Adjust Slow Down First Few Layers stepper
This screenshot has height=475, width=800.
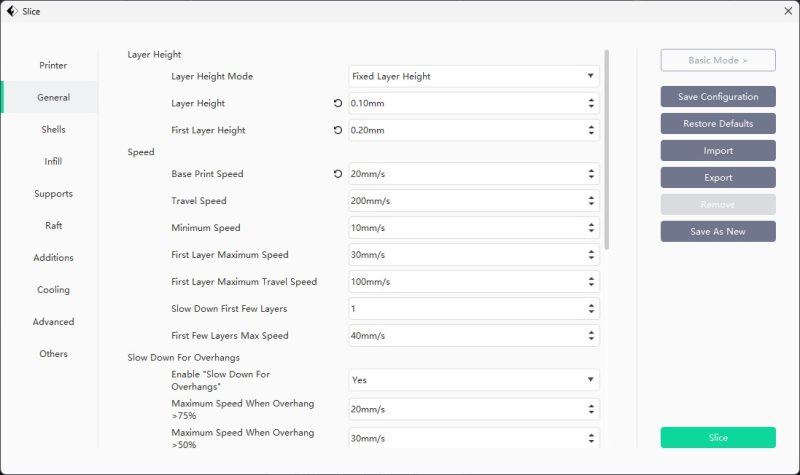(x=591, y=309)
